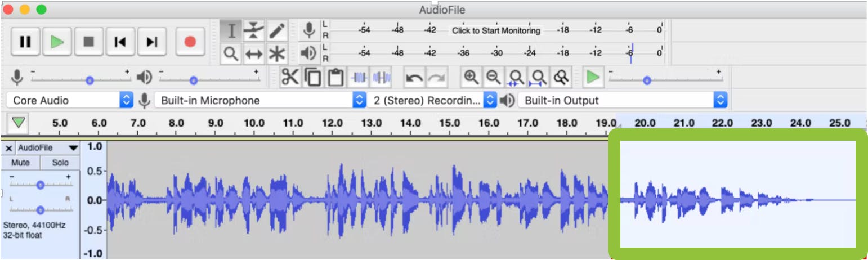The height and width of the screenshot is (260, 868).
Task: Select the Multi-Tool asterisk icon
Action: point(277,54)
